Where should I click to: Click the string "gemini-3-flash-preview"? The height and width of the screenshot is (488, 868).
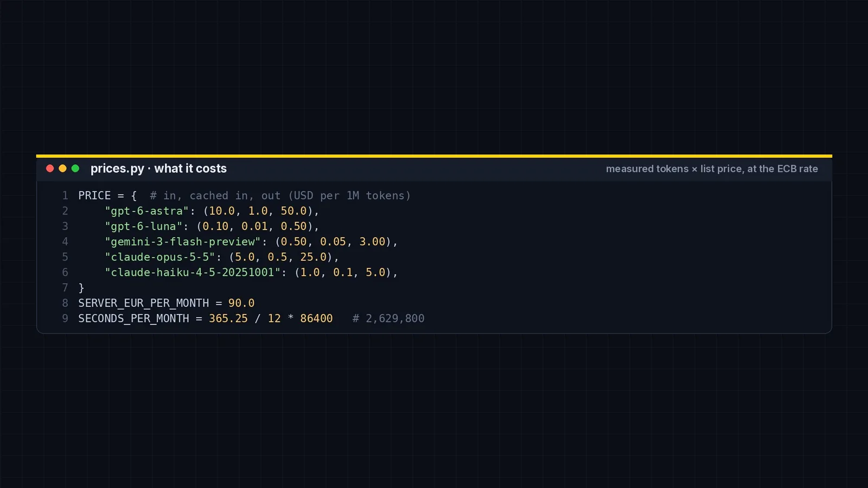(183, 241)
